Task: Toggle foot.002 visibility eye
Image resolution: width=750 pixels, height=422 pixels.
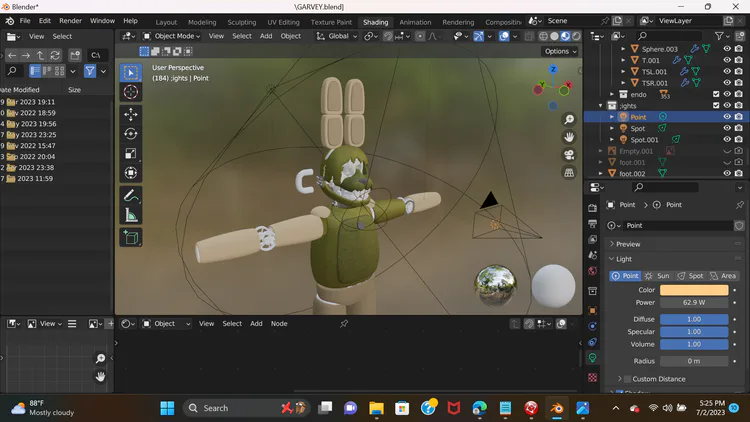Action: point(727,173)
